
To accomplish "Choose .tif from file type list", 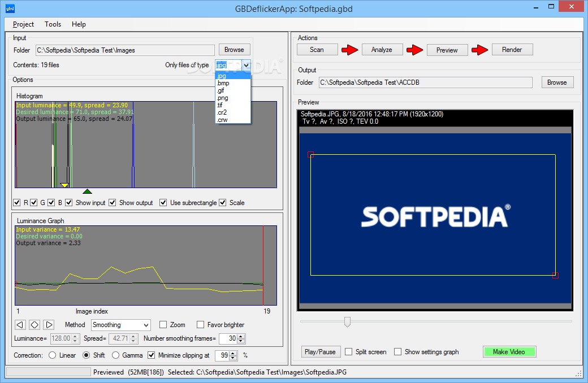I will [x=233, y=105].
